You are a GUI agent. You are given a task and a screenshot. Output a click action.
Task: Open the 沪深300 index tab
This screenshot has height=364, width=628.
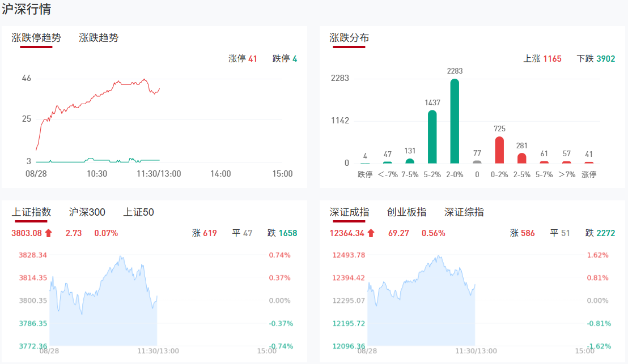tap(87, 212)
